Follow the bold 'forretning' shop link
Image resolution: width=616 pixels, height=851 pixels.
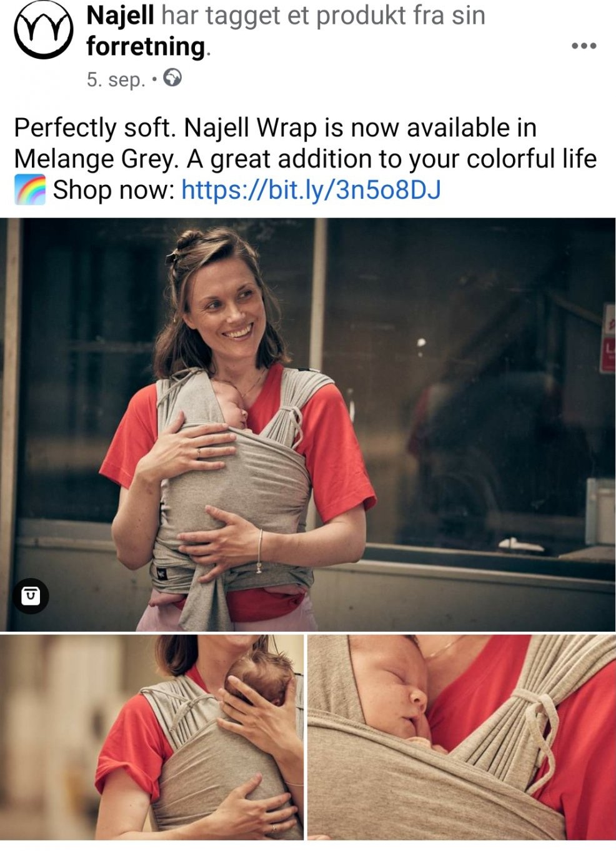[146, 46]
